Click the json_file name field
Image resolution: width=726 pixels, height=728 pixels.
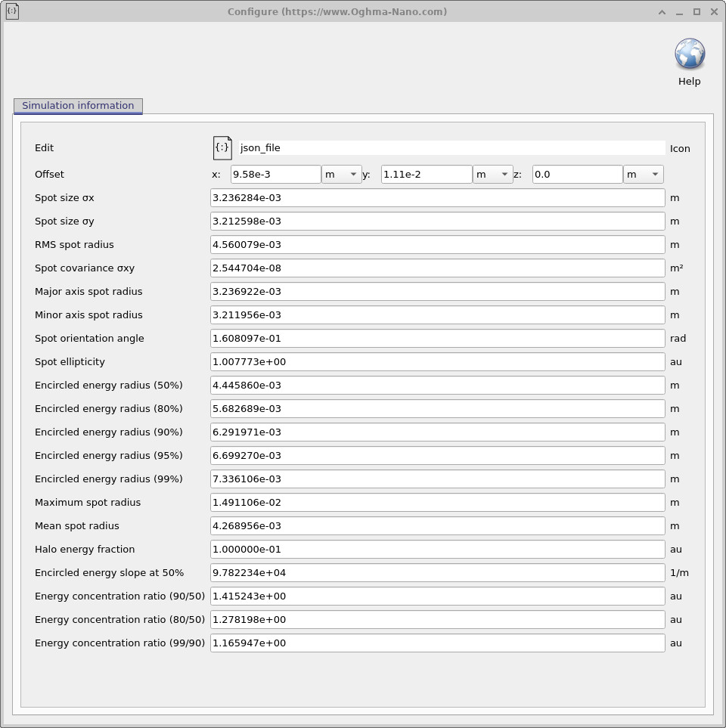(449, 147)
